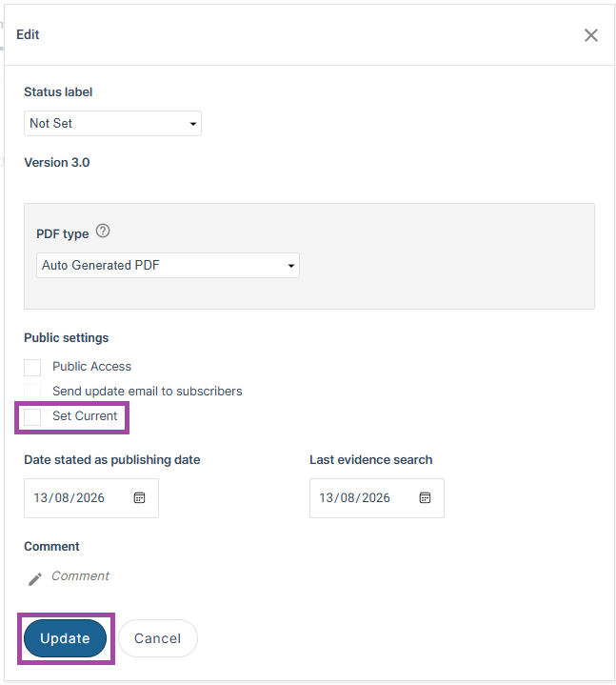This screenshot has width=616, height=685.
Task: Expand the PDF type Auto Generated PDF dropdown
Action: 168,265
